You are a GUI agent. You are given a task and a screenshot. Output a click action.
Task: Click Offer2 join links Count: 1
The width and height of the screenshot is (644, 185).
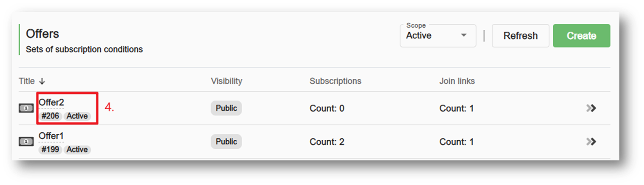pos(457,109)
